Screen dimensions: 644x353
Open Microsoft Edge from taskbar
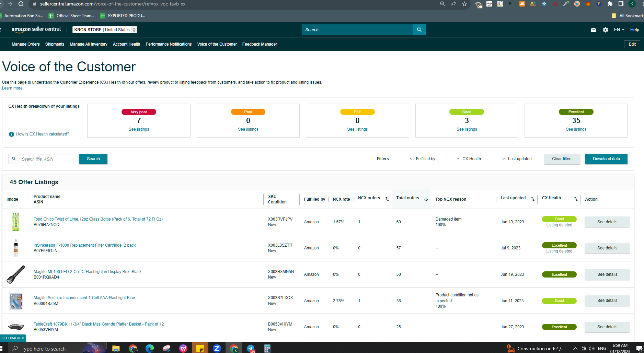click(x=150, y=349)
